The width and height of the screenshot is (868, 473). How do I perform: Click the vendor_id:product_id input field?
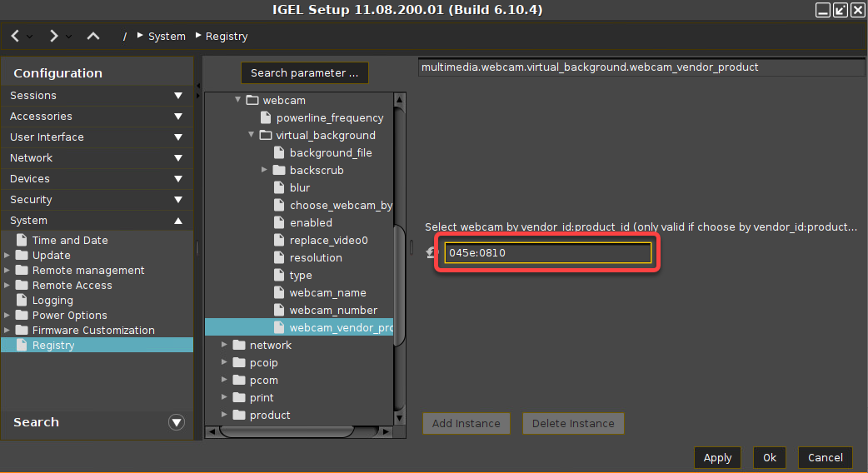pyautogui.click(x=547, y=253)
